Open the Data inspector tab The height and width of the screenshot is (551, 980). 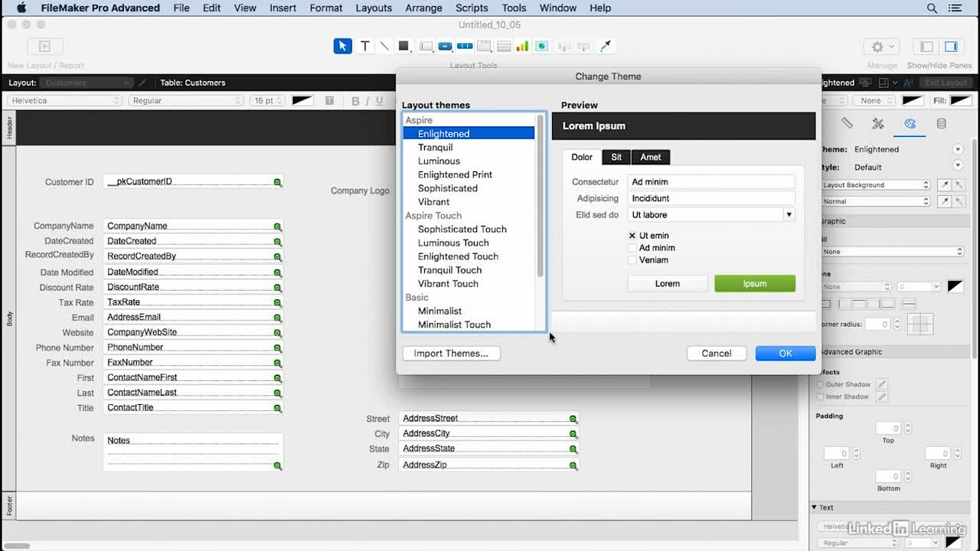click(x=941, y=123)
